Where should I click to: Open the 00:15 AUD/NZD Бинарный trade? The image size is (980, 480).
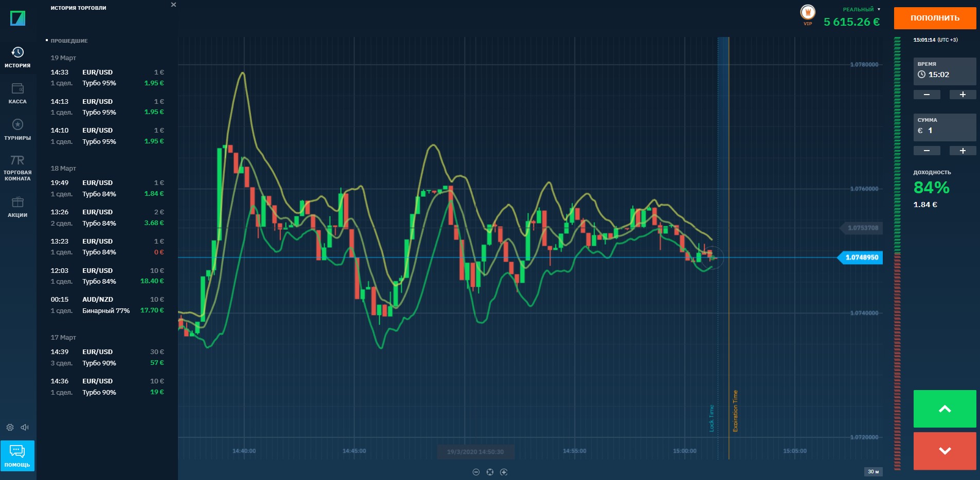tap(107, 305)
